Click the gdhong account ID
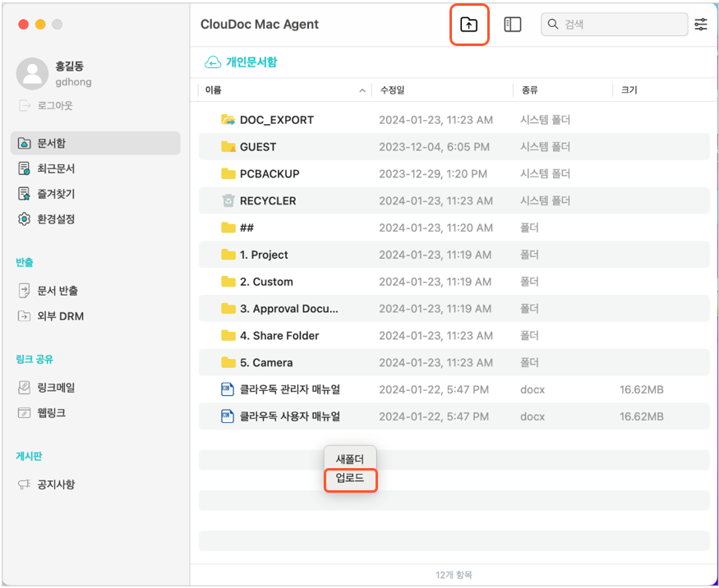719x588 pixels. point(73,82)
